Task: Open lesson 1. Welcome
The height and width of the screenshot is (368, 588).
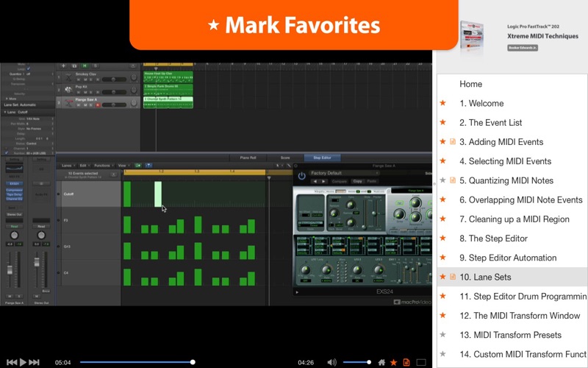Action: [x=481, y=103]
